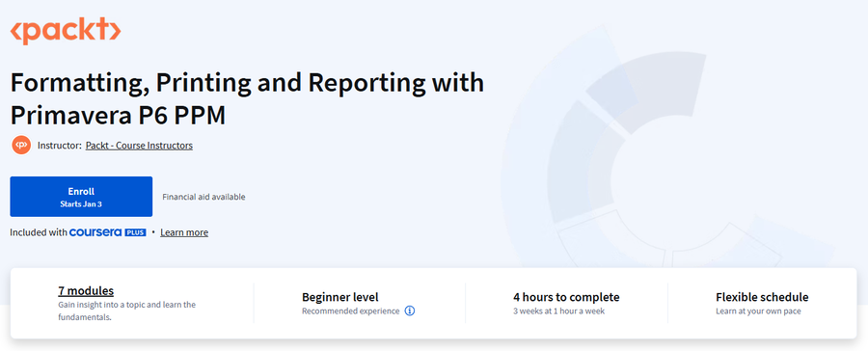Click the Recommended experience text
Image resolution: width=868 pixels, height=351 pixels.
[350, 311]
